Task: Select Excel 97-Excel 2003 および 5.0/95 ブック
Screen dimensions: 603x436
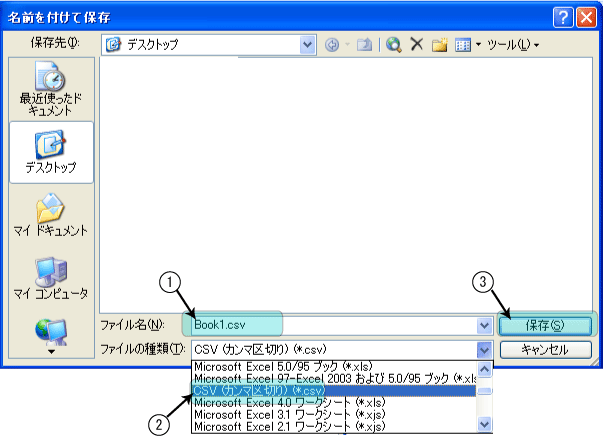Action: pyautogui.click(x=334, y=378)
